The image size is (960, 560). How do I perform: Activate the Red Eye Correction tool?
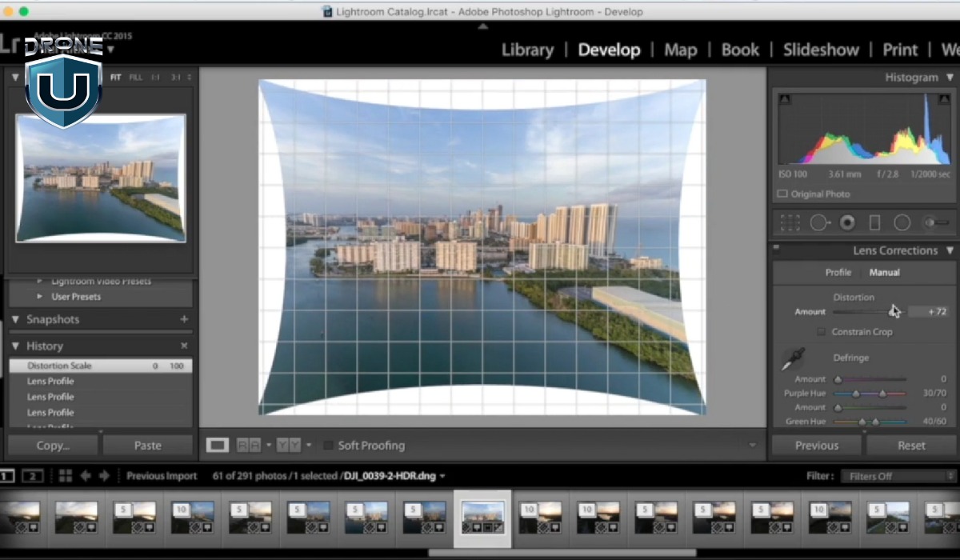[x=847, y=223]
